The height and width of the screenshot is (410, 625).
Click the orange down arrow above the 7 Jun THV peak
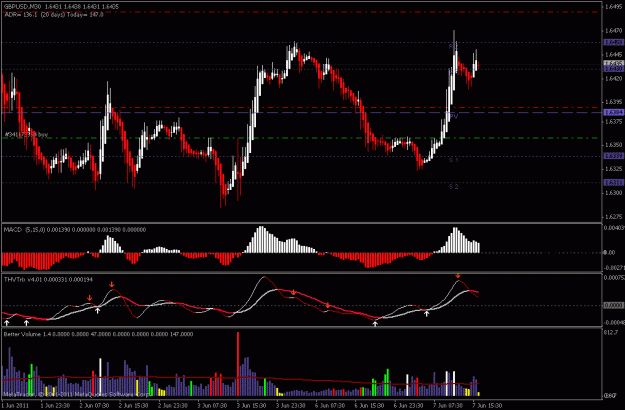click(x=458, y=276)
